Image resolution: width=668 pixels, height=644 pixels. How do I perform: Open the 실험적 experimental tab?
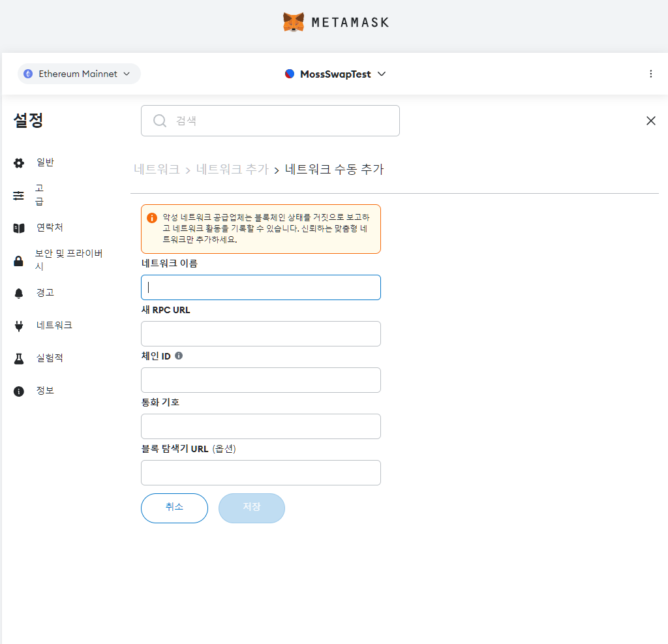tap(50, 358)
